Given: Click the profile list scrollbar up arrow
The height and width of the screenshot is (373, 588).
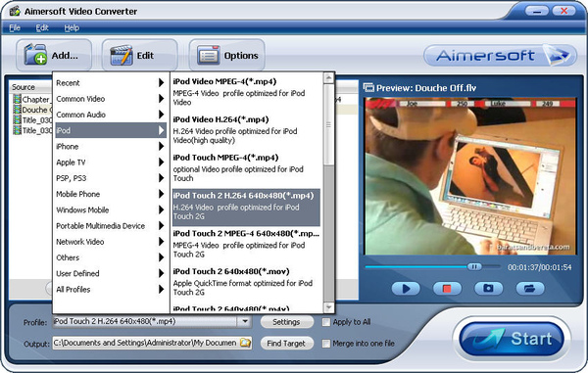Looking at the screenshot, I should coord(328,78).
